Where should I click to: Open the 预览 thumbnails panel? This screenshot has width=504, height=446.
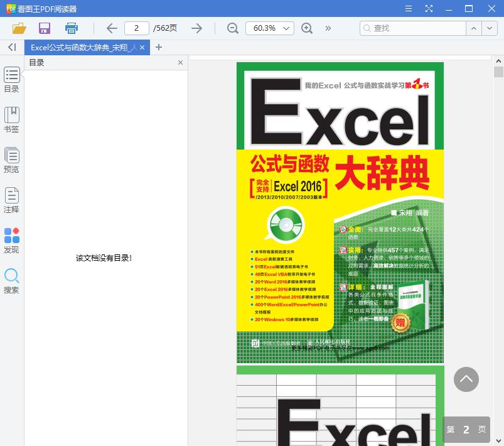click(x=11, y=160)
